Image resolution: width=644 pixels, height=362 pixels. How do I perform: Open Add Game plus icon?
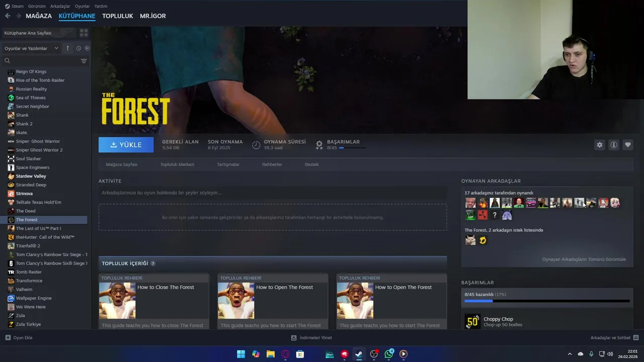pyautogui.click(x=8, y=338)
